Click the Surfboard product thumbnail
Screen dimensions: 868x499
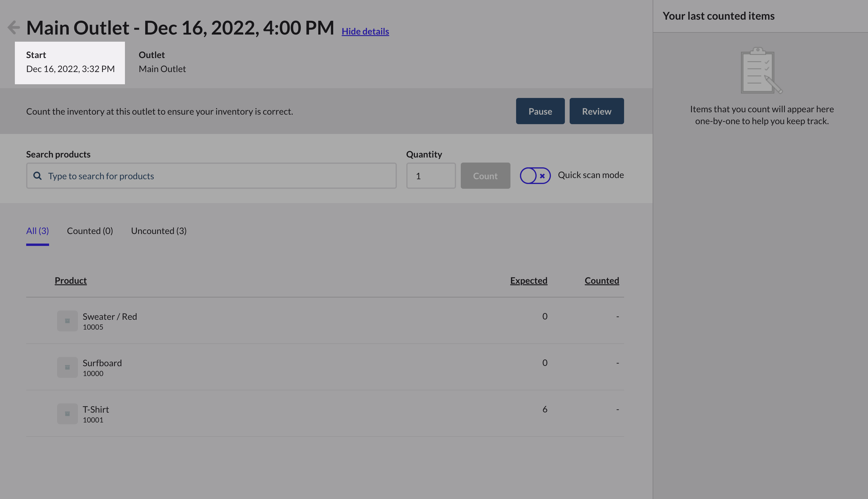point(67,367)
